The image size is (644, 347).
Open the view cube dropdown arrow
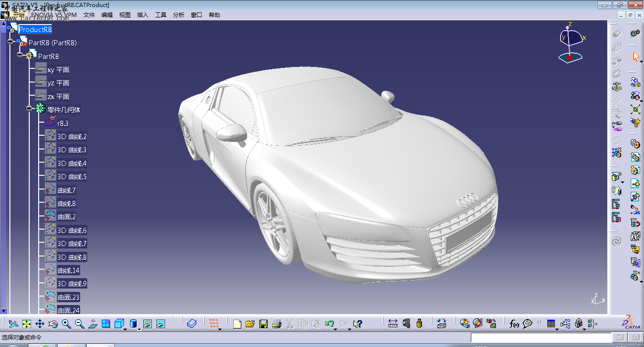(x=125, y=329)
